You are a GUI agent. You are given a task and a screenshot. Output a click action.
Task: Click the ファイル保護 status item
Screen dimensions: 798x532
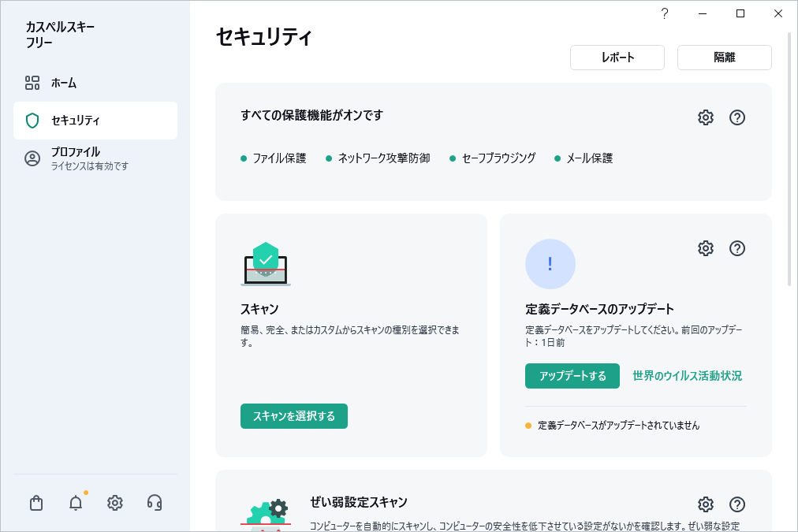pyautogui.click(x=274, y=158)
